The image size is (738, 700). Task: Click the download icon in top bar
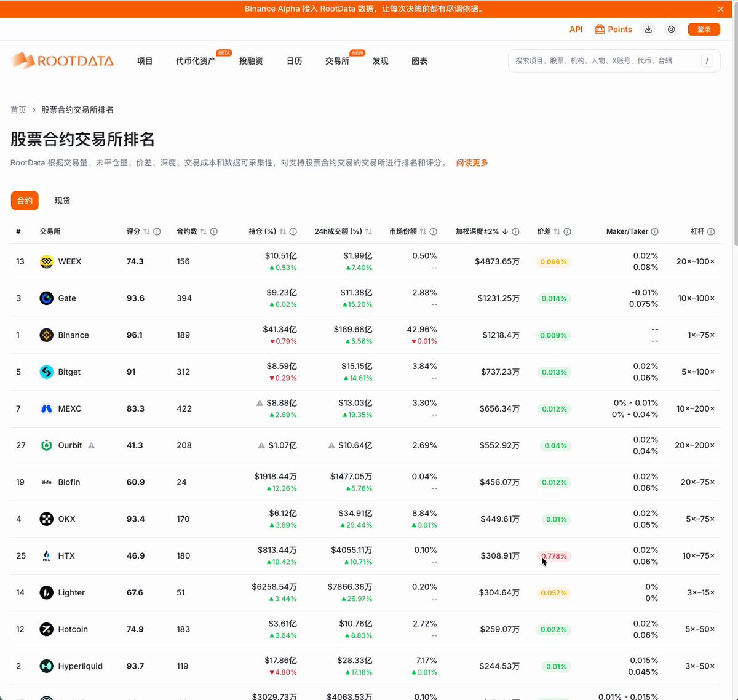click(x=648, y=30)
